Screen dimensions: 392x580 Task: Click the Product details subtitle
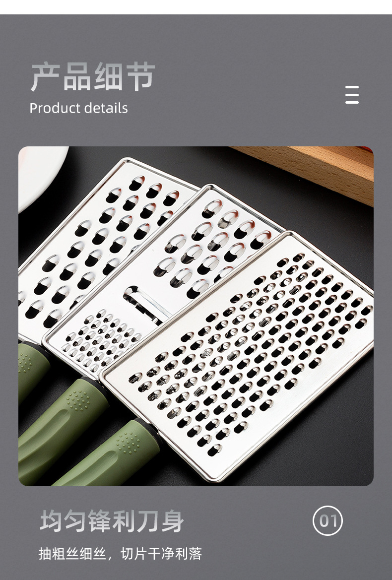79,108
